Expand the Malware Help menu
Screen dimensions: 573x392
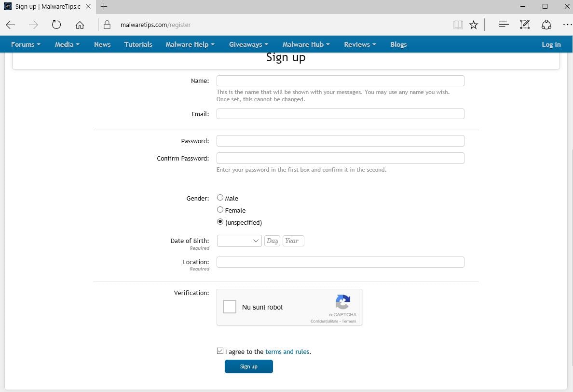(x=190, y=44)
